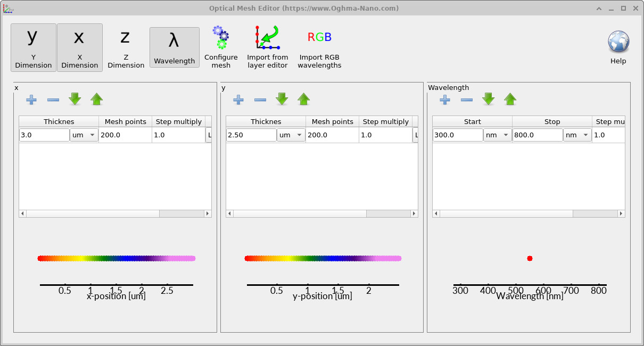The image size is (644, 346).
Task: Click Thicknes header in x table
Action: click(x=59, y=122)
